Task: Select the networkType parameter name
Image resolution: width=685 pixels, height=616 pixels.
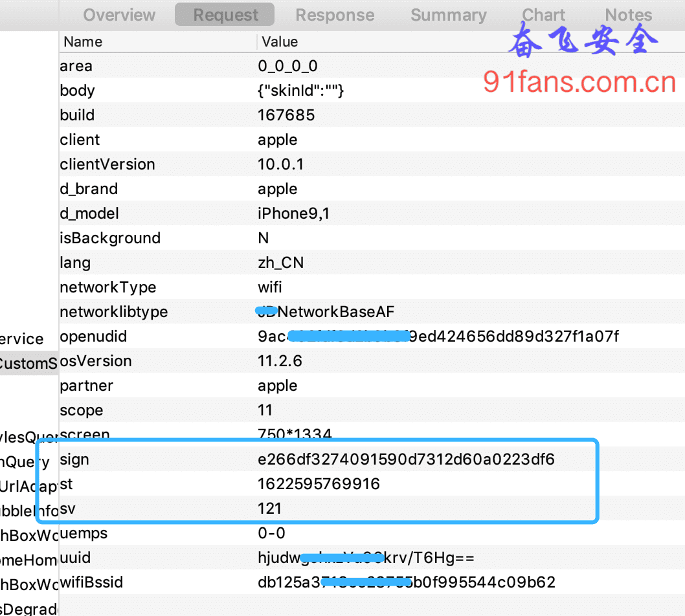Action: [108, 287]
